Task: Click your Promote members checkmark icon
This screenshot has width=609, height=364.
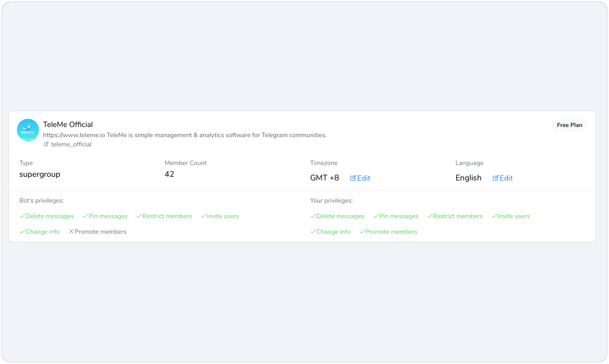Action: [362, 232]
